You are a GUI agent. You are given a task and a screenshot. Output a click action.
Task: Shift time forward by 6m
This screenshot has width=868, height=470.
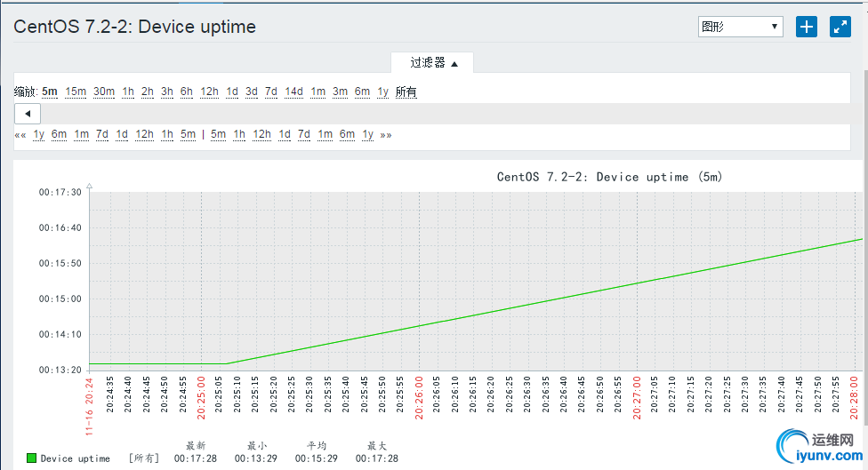pos(347,134)
